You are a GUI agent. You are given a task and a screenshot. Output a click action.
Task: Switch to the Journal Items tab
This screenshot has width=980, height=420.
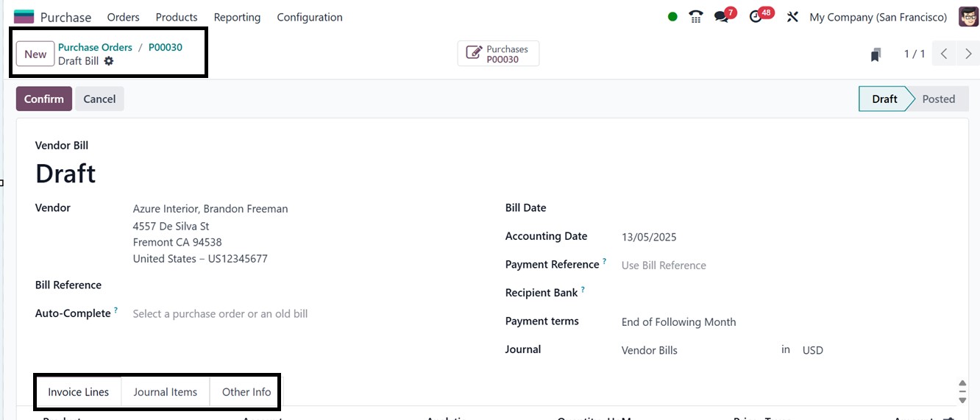click(165, 392)
